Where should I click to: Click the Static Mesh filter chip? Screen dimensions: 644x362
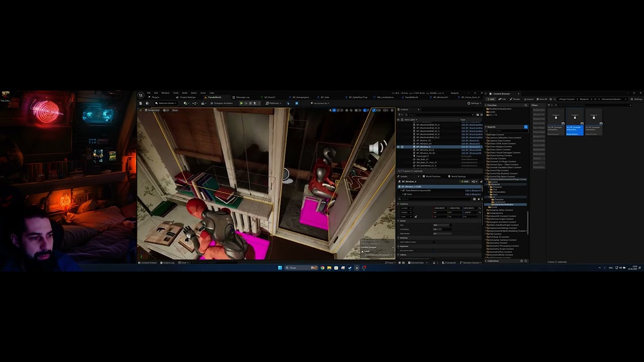(x=539, y=154)
